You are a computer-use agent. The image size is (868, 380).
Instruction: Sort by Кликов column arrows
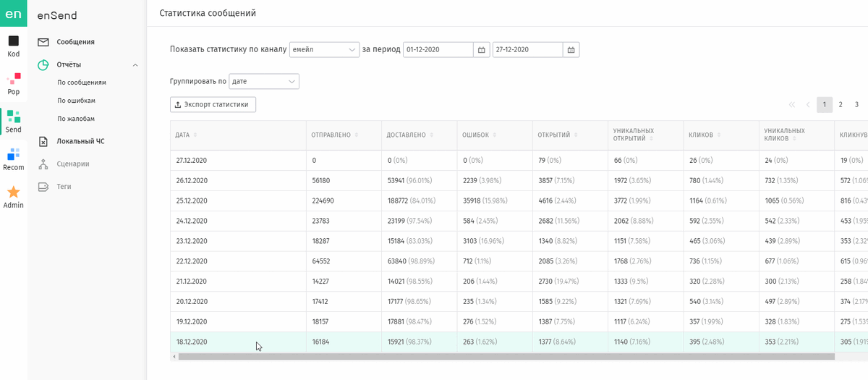click(719, 135)
